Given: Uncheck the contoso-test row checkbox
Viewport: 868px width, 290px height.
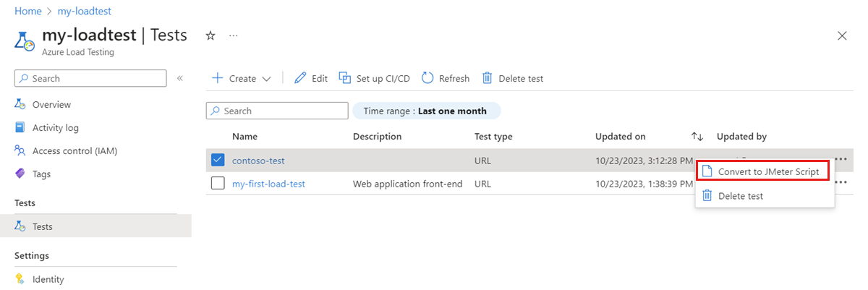Looking at the screenshot, I should click(x=218, y=161).
